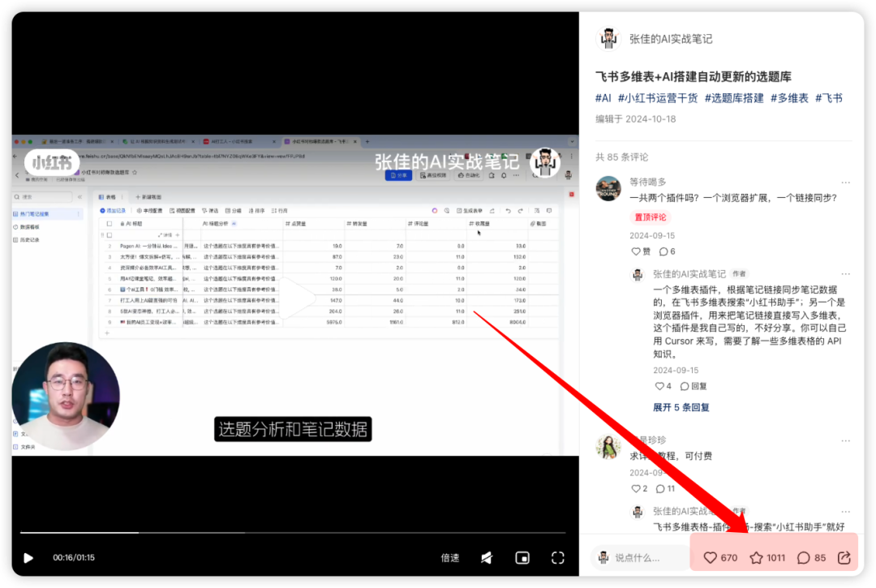Like the author's reply with 4 likes
The height and width of the screenshot is (588, 876).
click(x=663, y=386)
